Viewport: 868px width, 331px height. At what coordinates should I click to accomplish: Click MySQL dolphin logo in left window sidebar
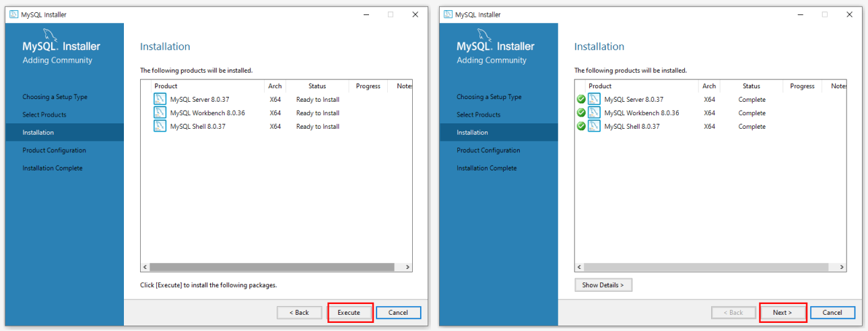click(51, 34)
